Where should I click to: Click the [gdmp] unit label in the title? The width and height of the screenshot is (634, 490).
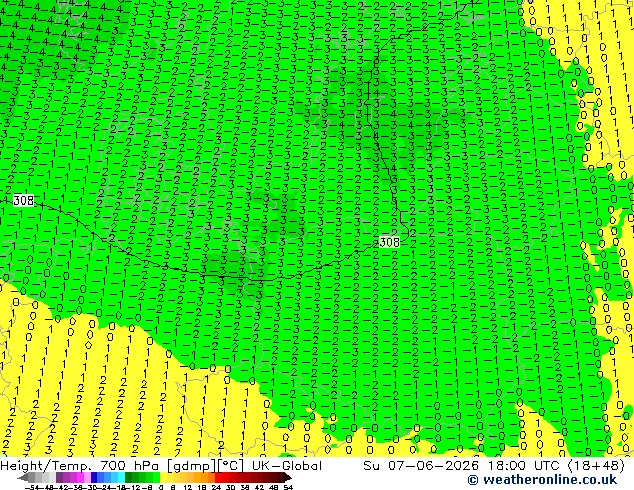click(192, 466)
